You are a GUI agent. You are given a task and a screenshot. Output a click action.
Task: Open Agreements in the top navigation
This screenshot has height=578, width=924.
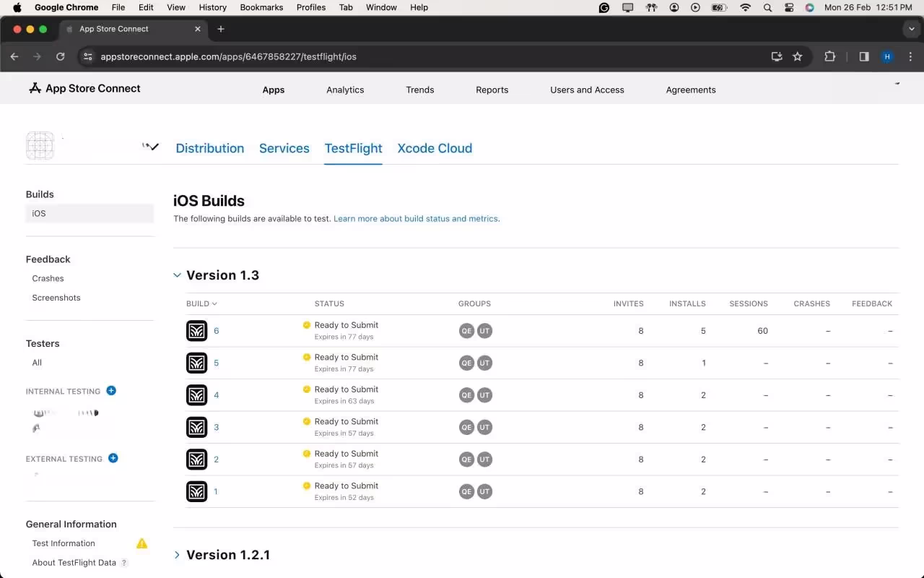click(691, 90)
